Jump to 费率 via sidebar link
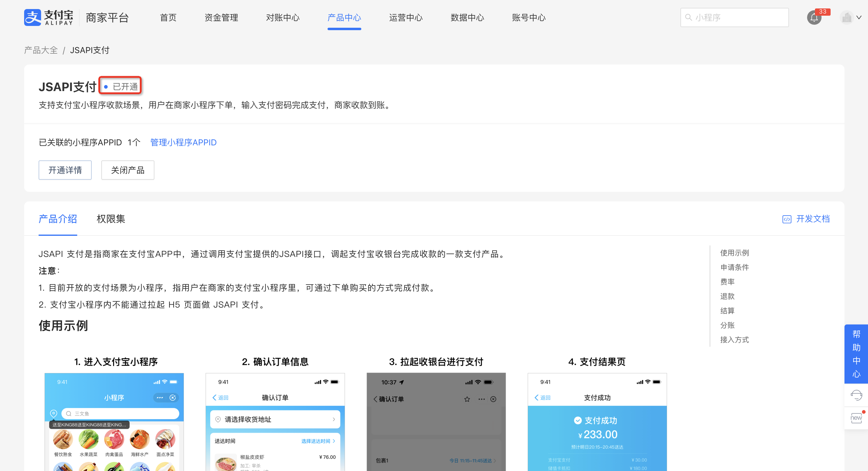This screenshot has width=868, height=471. click(x=728, y=282)
